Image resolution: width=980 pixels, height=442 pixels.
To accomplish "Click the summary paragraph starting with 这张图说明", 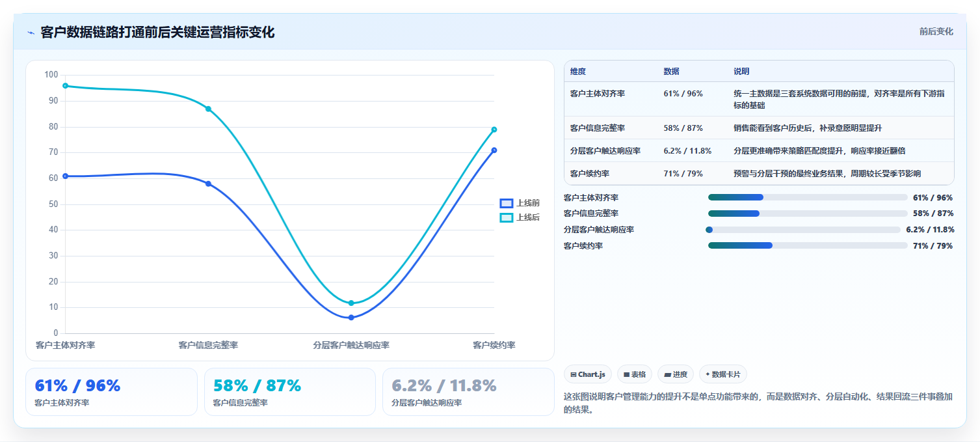I will (x=758, y=403).
